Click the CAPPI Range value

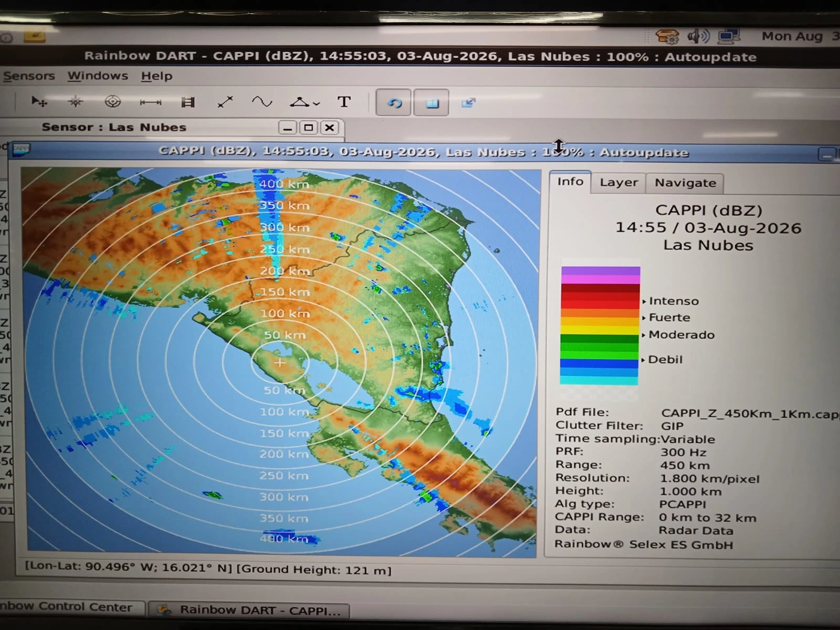pos(708,518)
